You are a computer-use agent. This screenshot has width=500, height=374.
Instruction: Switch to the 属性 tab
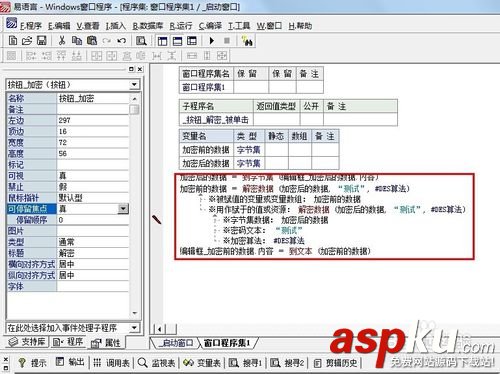point(106,343)
